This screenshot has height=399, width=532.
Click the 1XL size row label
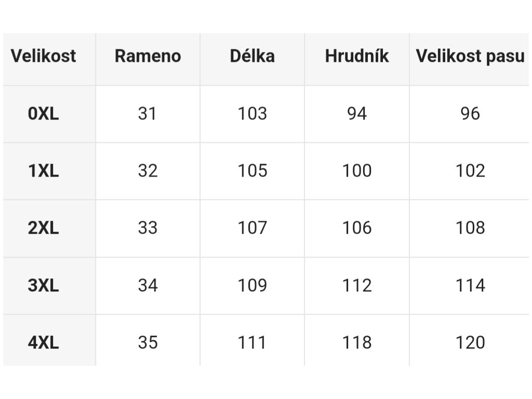[x=44, y=170]
